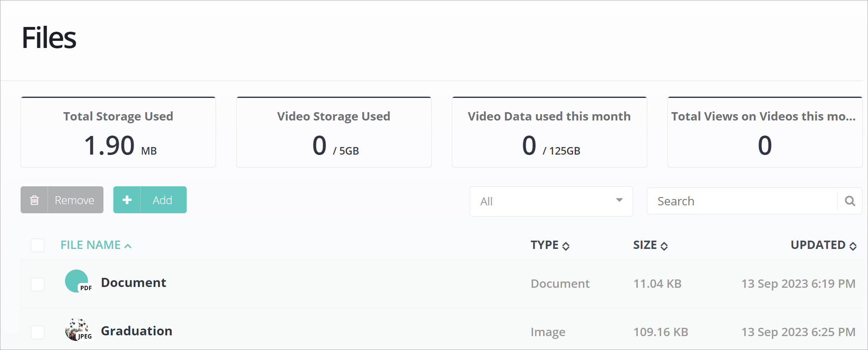
Task: Select the Document file checkbox
Action: tap(38, 284)
